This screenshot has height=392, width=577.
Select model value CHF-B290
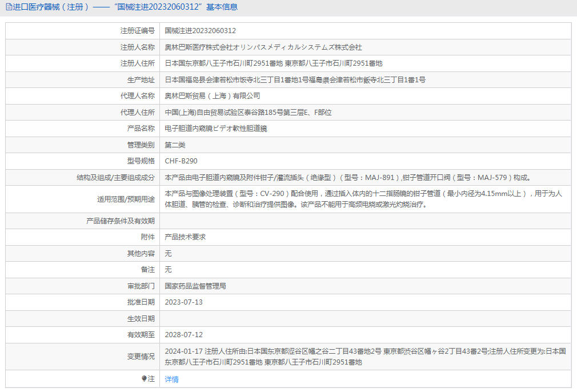tap(181, 161)
